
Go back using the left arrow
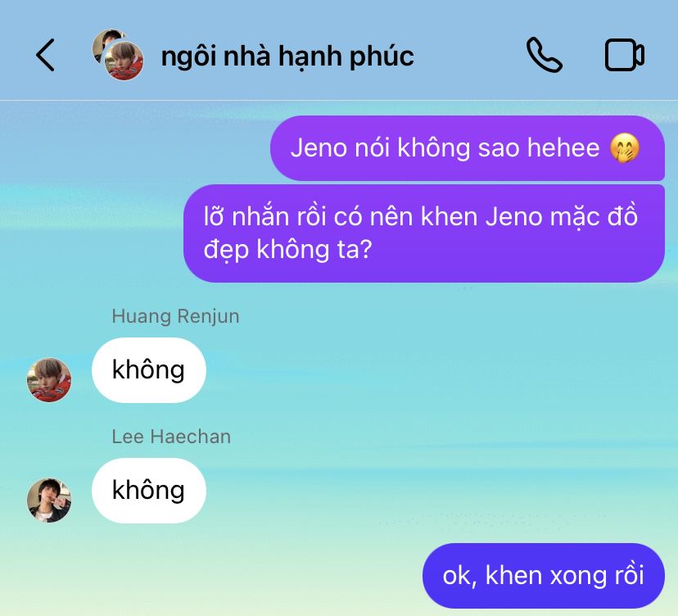point(45,55)
